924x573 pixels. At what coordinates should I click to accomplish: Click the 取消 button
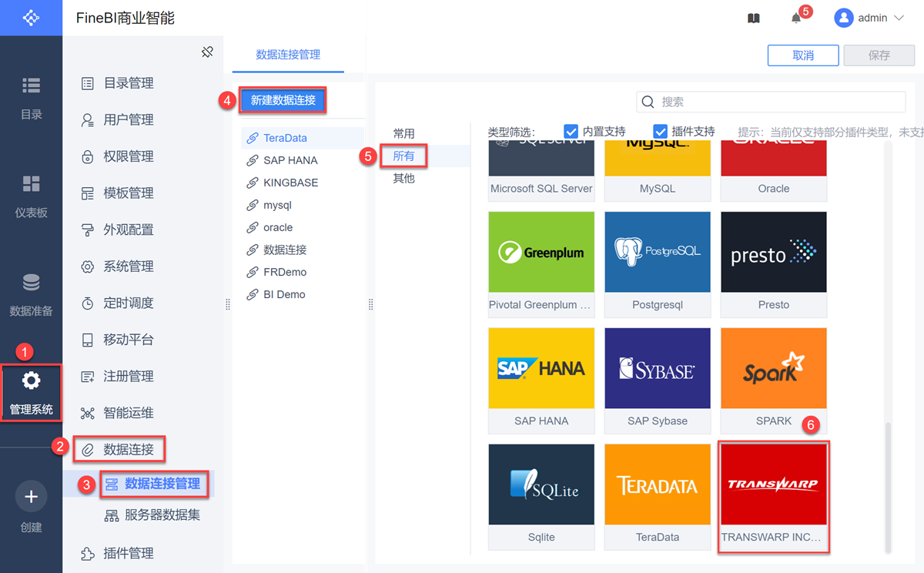(x=803, y=55)
